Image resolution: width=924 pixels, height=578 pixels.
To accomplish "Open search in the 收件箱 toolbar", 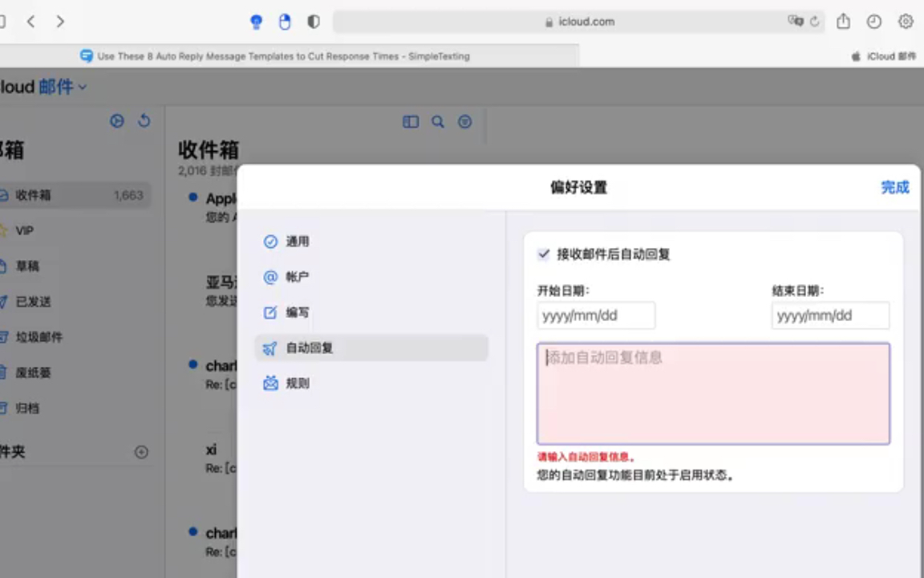I will (x=437, y=121).
